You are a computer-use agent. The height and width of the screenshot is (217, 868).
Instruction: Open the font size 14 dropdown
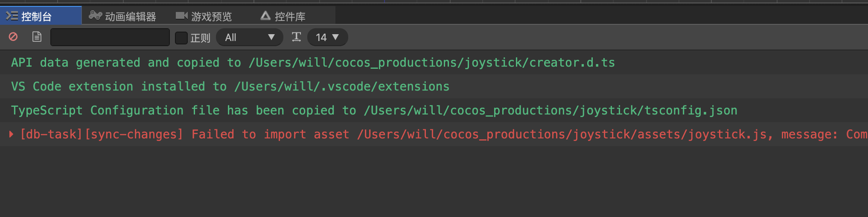tap(327, 37)
